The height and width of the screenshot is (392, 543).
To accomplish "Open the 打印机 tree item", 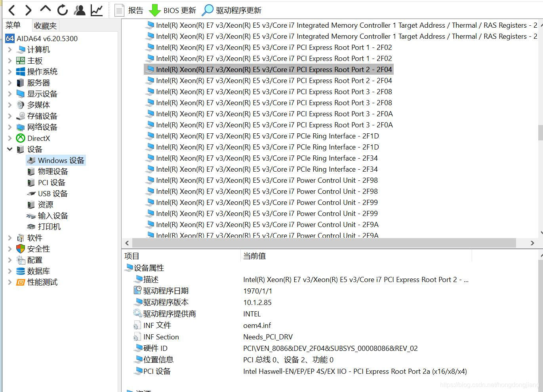I will pyautogui.click(x=44, y=227).
